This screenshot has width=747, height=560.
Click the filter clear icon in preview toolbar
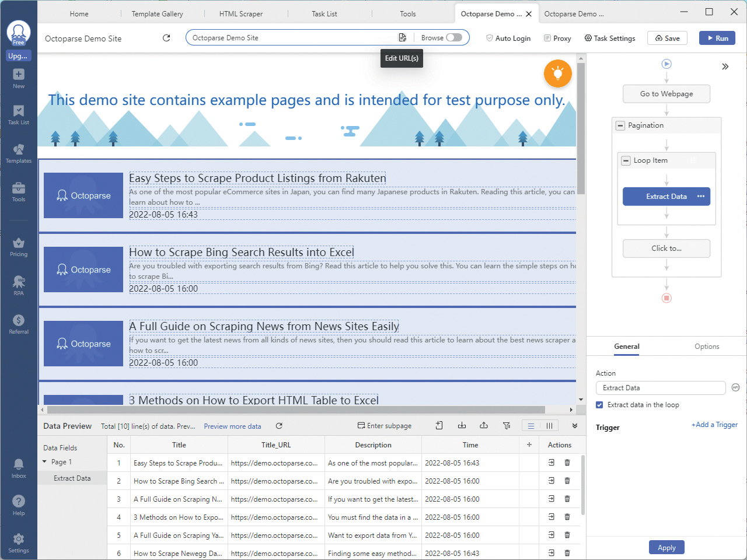point(507,426)
